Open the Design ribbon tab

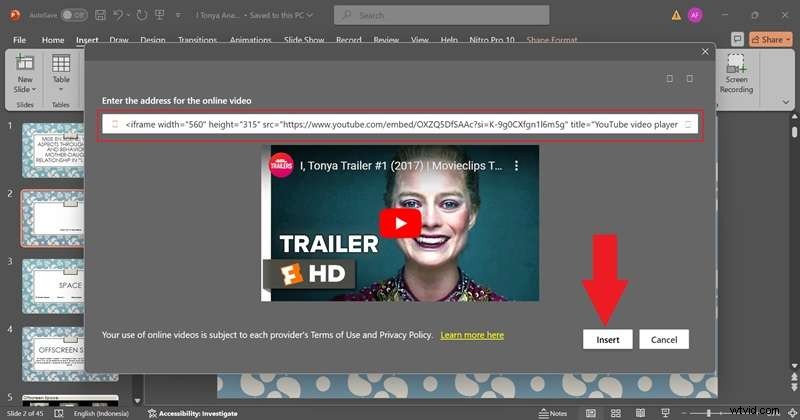click(153, 40)
